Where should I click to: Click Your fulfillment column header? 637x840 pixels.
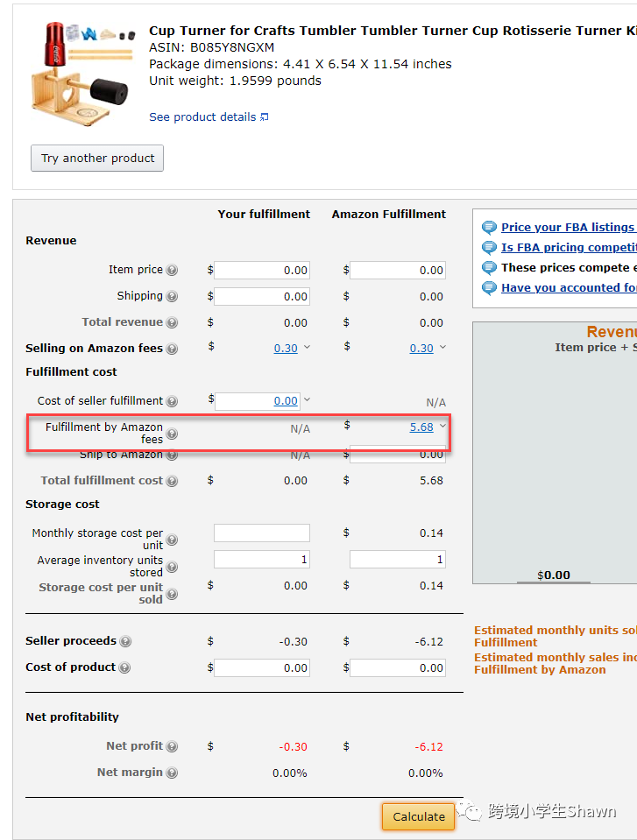tap(264, 214)
